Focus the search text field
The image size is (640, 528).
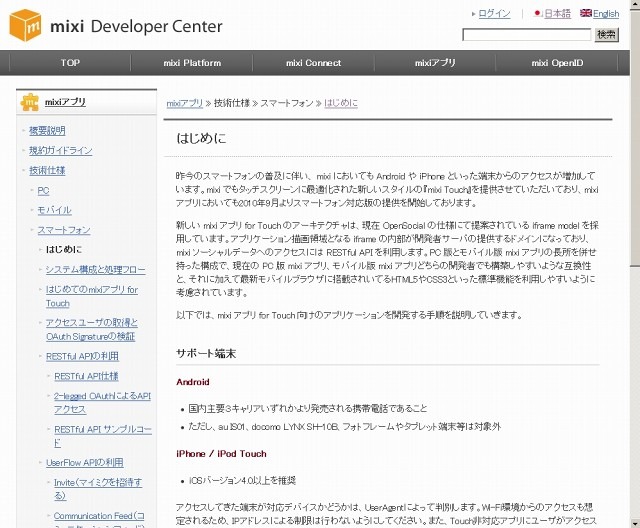pos(526,35)
